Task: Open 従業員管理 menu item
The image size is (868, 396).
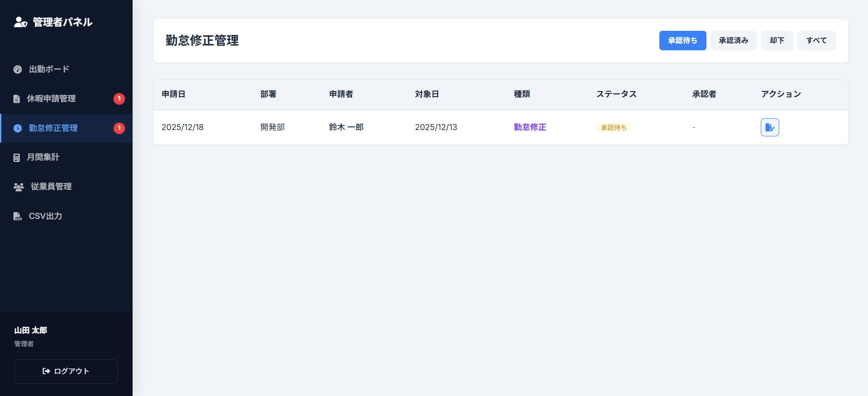Action: click(x=51, y=187)
